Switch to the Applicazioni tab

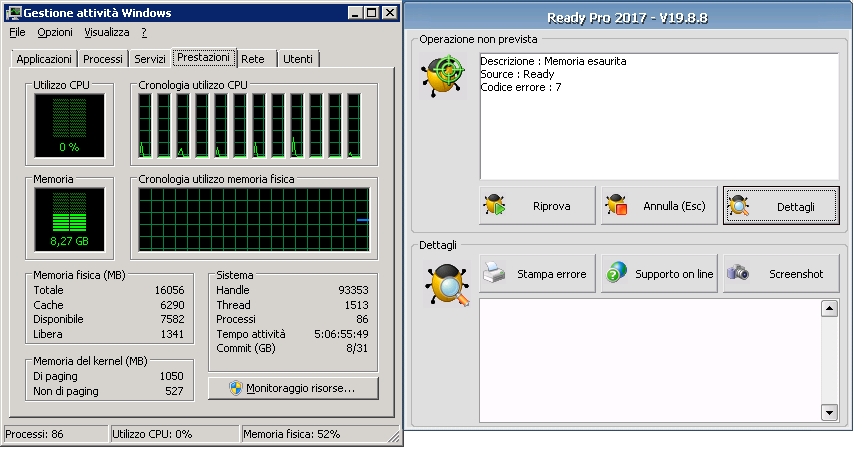(x=44, y=59)
